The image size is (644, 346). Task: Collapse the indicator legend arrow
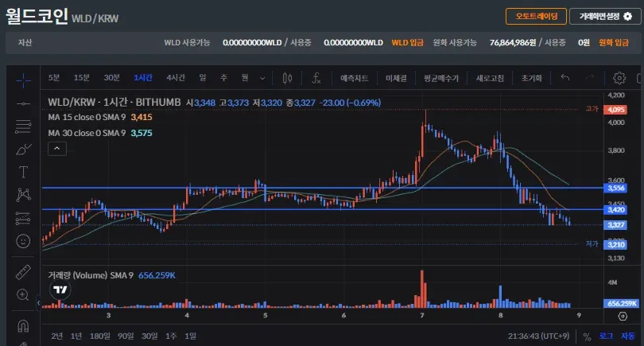pyautogui.click(x=57, y=149)
